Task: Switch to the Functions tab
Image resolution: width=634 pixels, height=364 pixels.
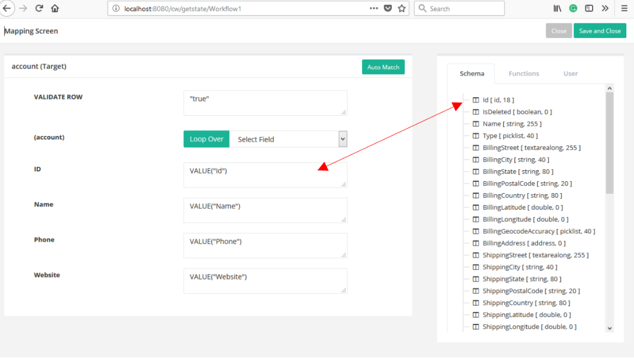Action: click(x=524, y=73)
